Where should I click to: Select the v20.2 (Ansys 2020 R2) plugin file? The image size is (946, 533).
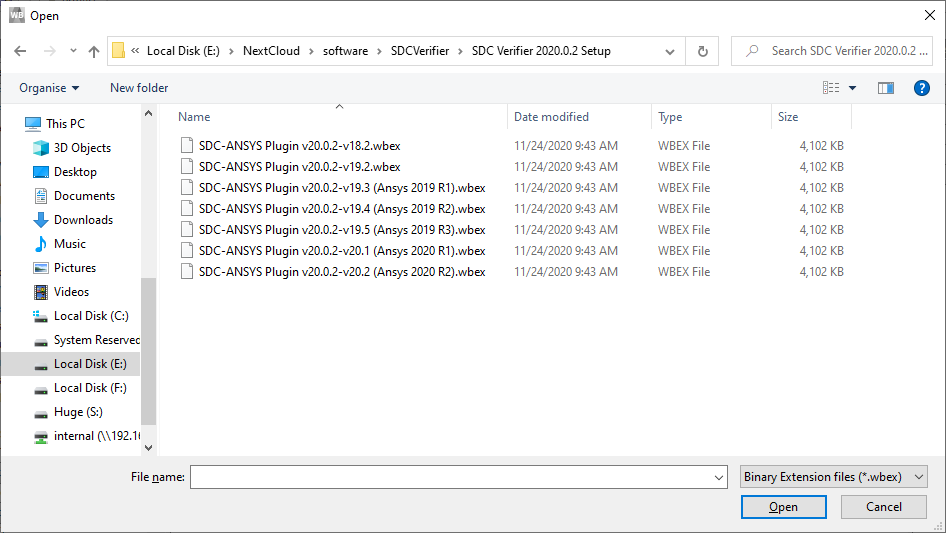click(342, 272)
